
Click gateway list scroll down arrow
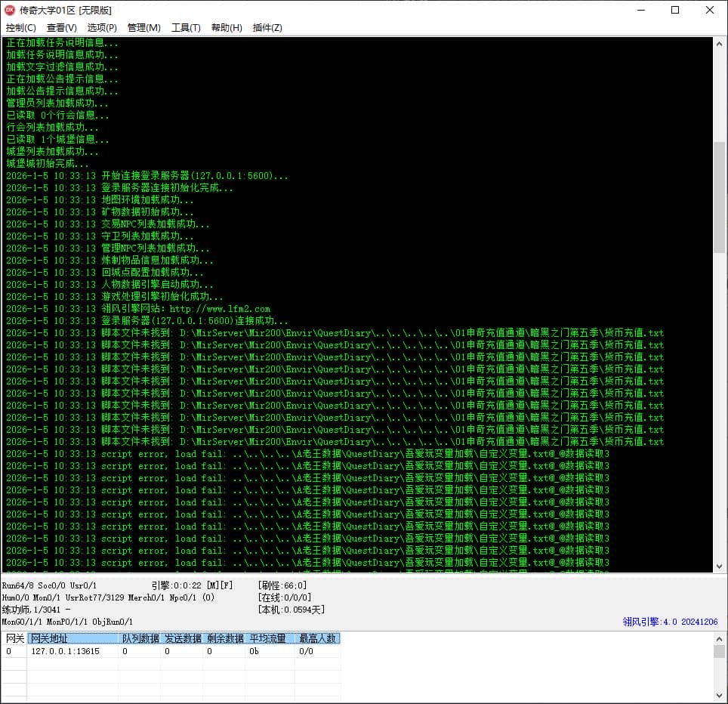[x=719, y=696]
